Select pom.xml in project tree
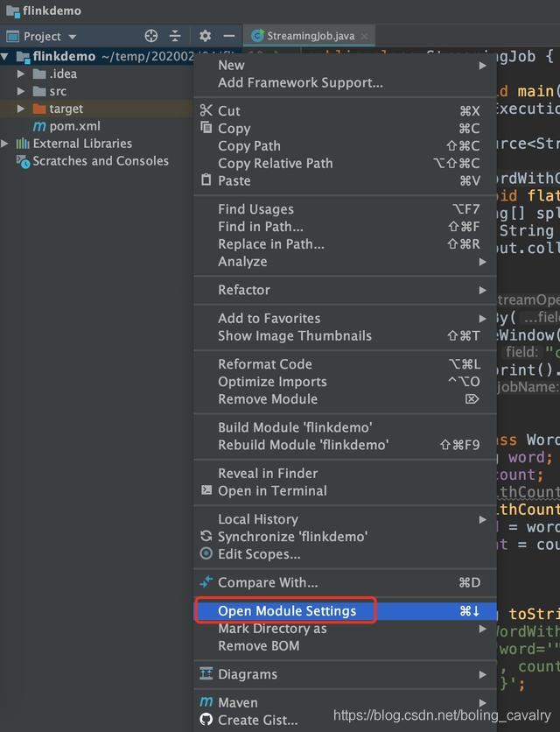This screenshot has width=560, height=732. [74, 126]
